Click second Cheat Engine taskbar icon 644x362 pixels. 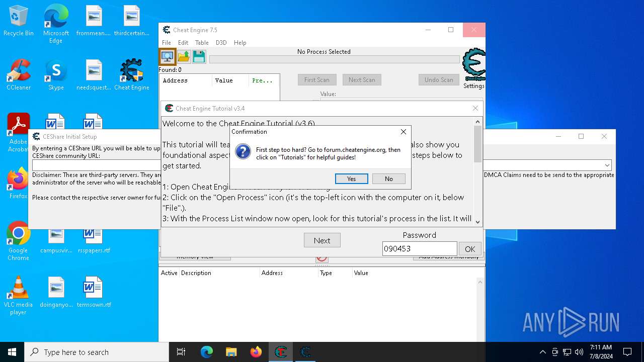(305, 352)
